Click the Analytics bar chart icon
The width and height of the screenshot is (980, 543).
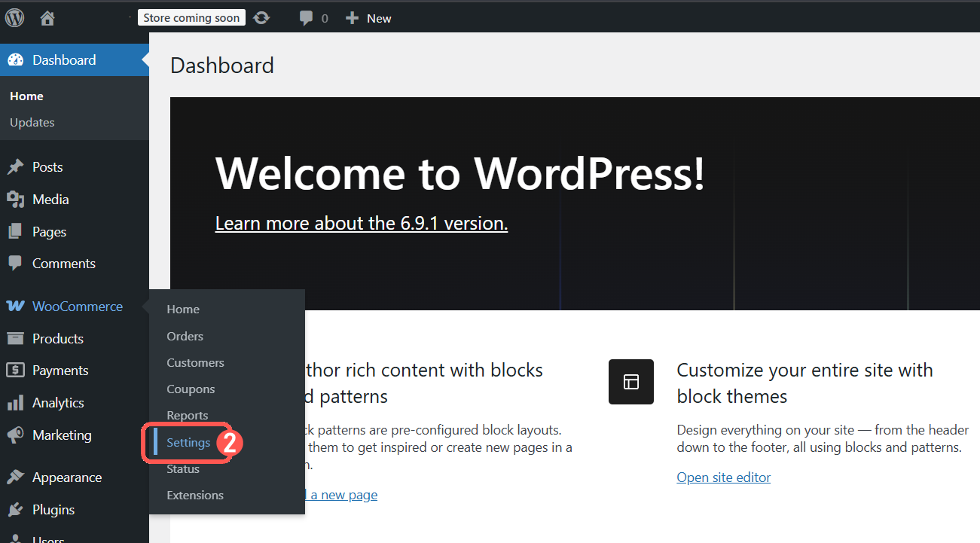click(x=16, y=403)
